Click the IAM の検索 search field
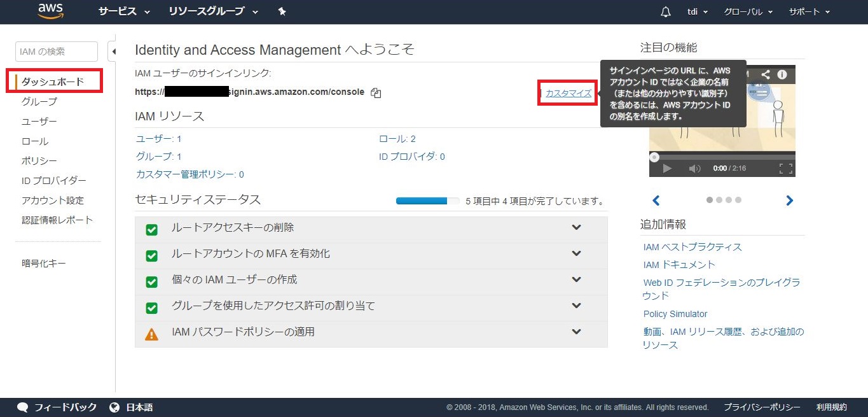Viewport: 868px width, 417px height. click(56, 52)
